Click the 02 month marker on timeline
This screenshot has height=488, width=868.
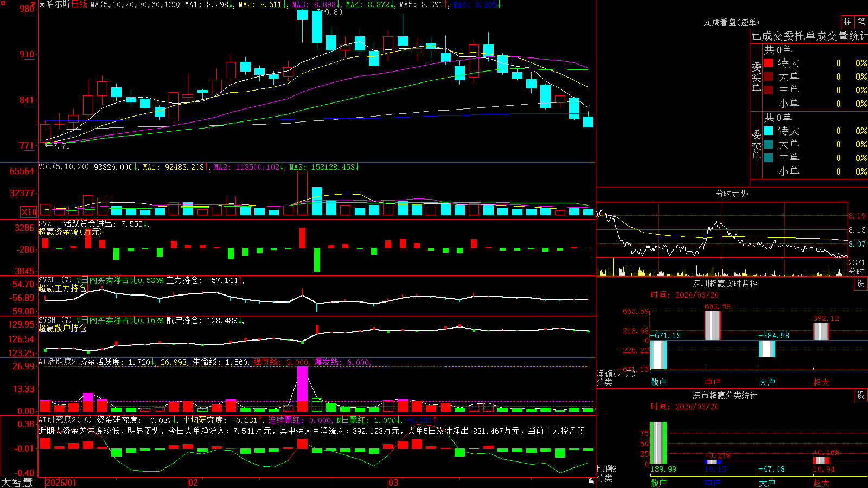[193, 483]
